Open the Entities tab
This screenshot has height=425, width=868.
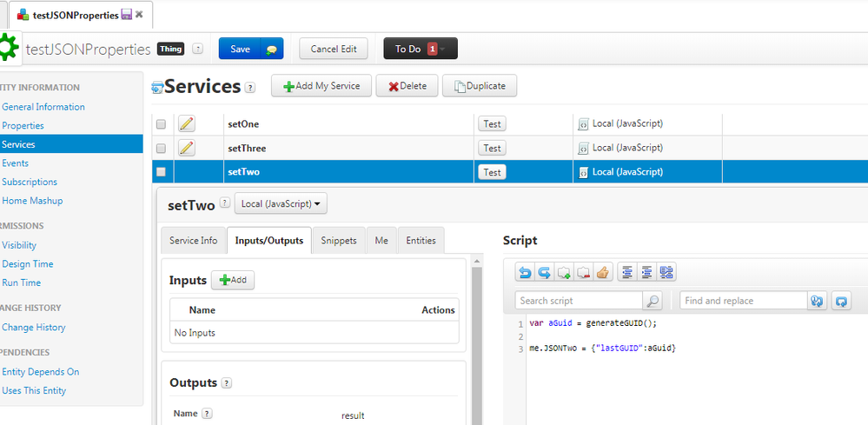pyautogui.click(x=421, y=241)
